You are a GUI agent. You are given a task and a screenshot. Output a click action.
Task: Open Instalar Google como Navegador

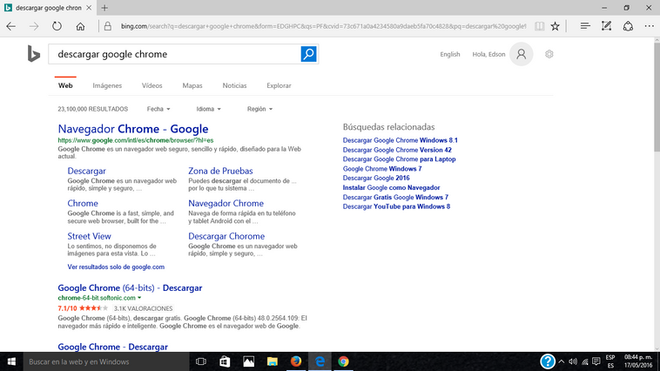pyautogui.click(x=391, y=188)
